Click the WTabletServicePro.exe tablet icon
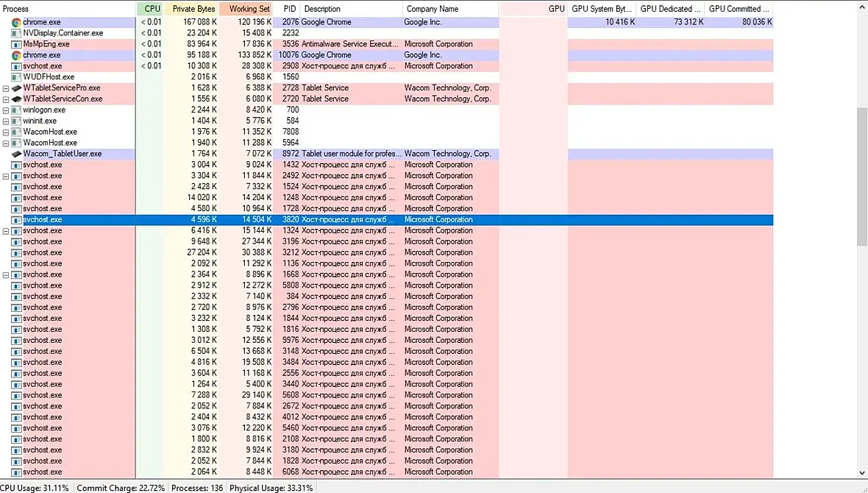Image resolution: width=868 pixels, height=493 pixels. [17, 88]
